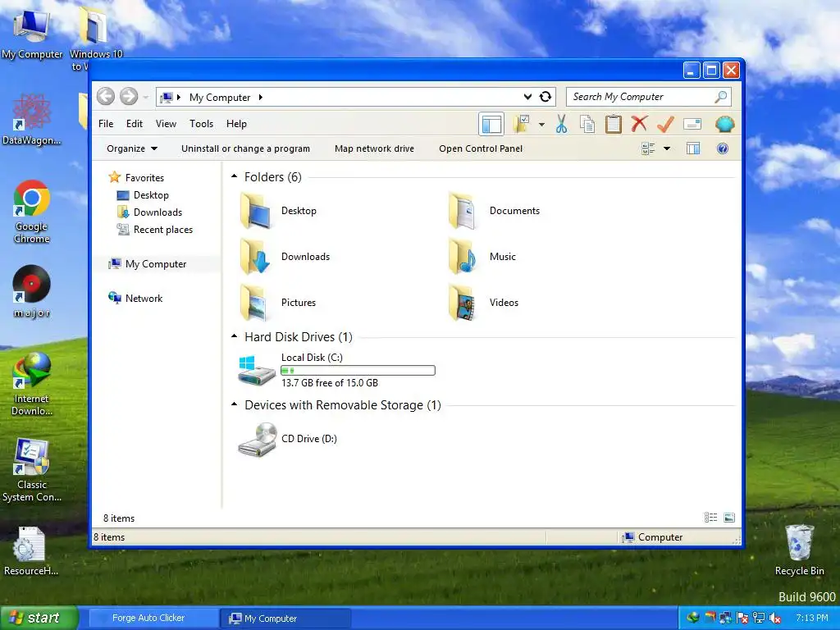The height and width of the screenshot is (630, 840).
Task: Click the change view icon
Action: 648,148
